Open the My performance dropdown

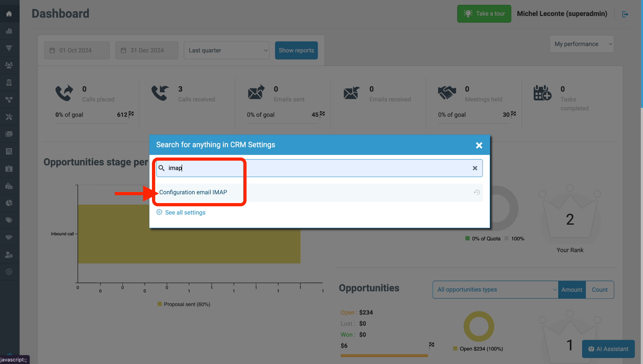tap(582, 44)
